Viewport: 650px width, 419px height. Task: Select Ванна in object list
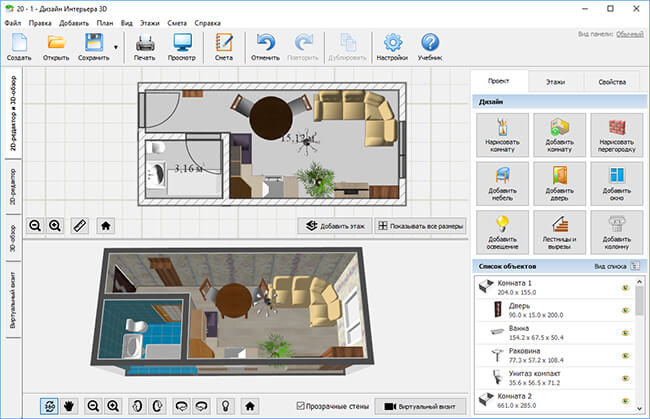(x=554, y=332)
